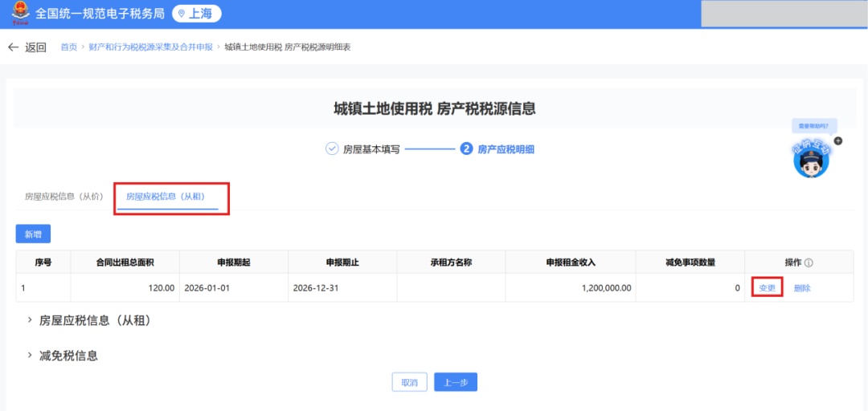
Task: Click the plus icon beside assistant avatar
Action: point(838,140)
